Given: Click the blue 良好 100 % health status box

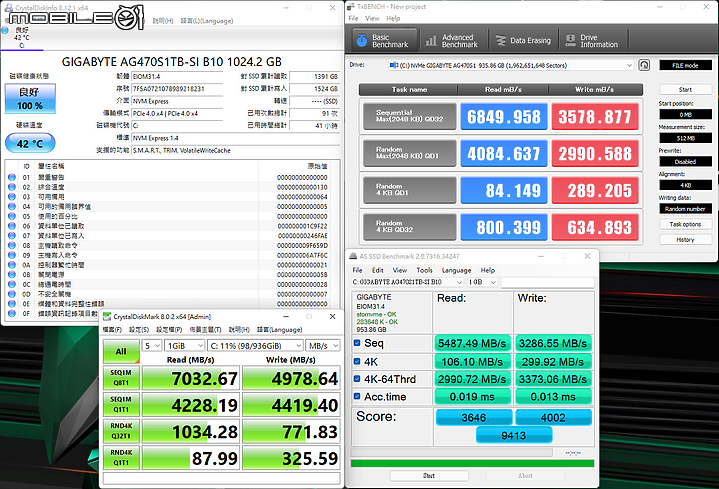Looking at the screenshot, I should pyautogui.click(x=30, y=98).
